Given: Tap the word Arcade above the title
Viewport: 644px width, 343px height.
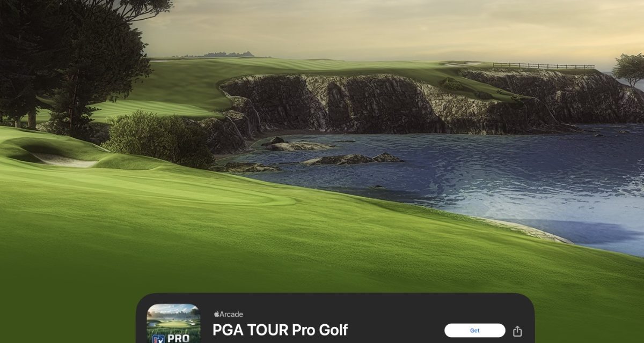Looking at the screenshot, I should pyautogui.click(x=231, y=315).
